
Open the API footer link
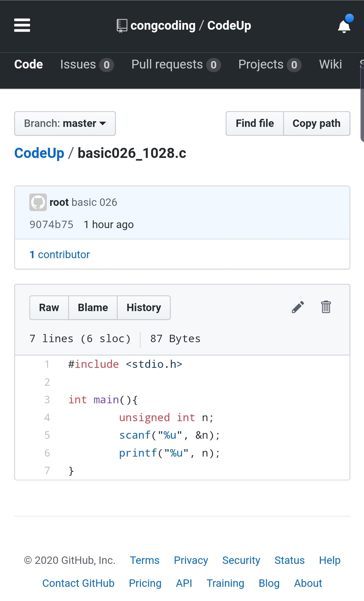(x=184, y=583)
